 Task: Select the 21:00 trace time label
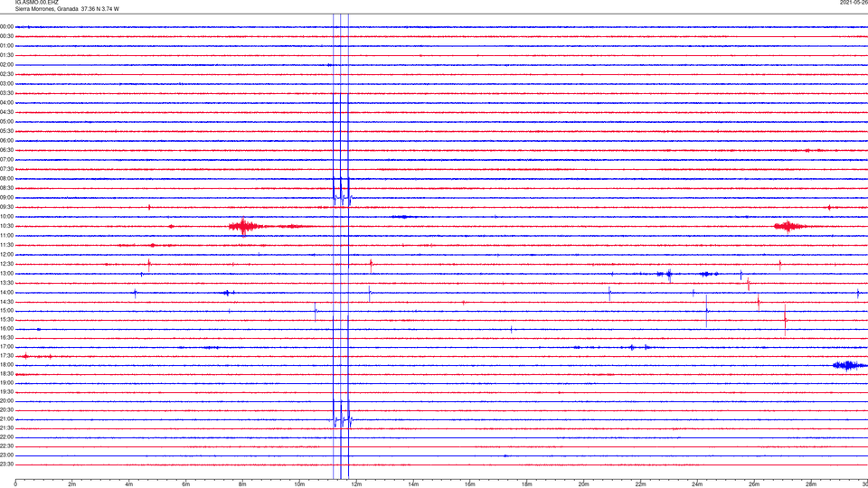[6, 419]
